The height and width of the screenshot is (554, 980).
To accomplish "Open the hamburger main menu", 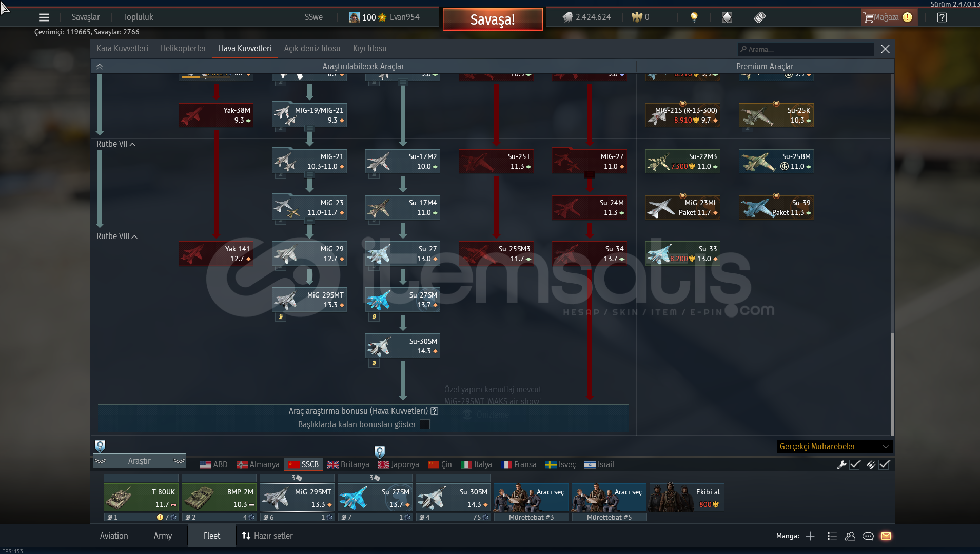I will pyautogui.click(x=44, y=17).
